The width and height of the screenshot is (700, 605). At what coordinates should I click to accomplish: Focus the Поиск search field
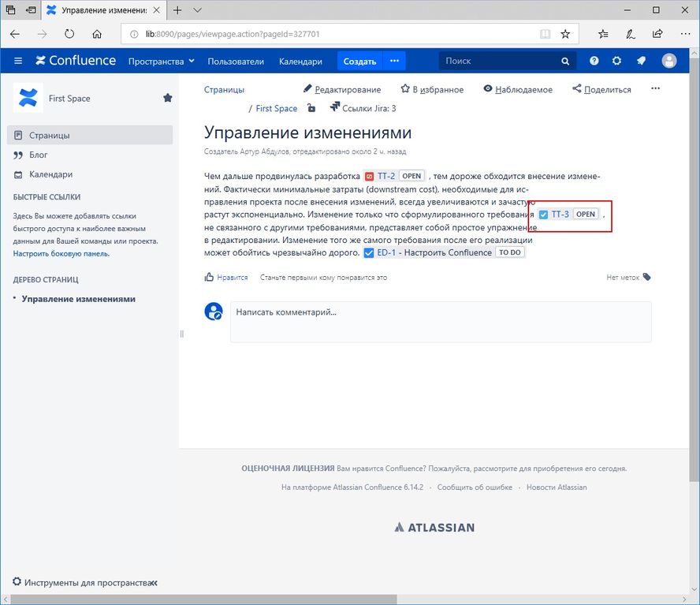(x=499, y=61)
